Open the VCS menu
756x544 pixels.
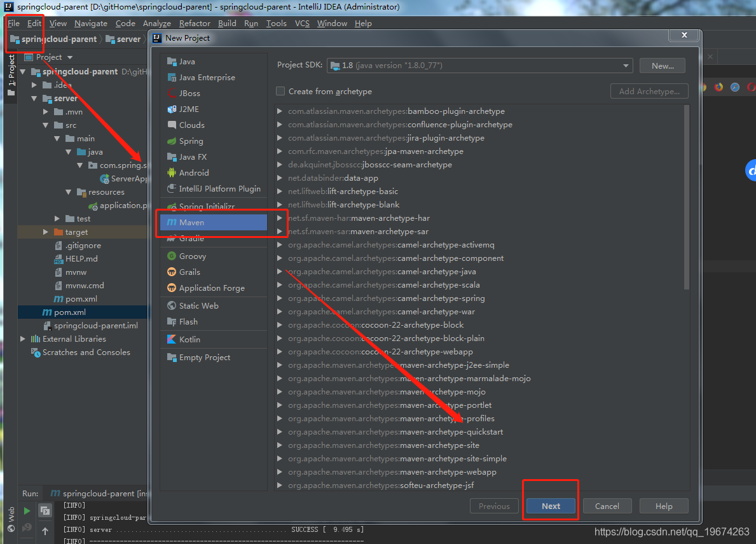pyautogui.click(x=302, y=23)
